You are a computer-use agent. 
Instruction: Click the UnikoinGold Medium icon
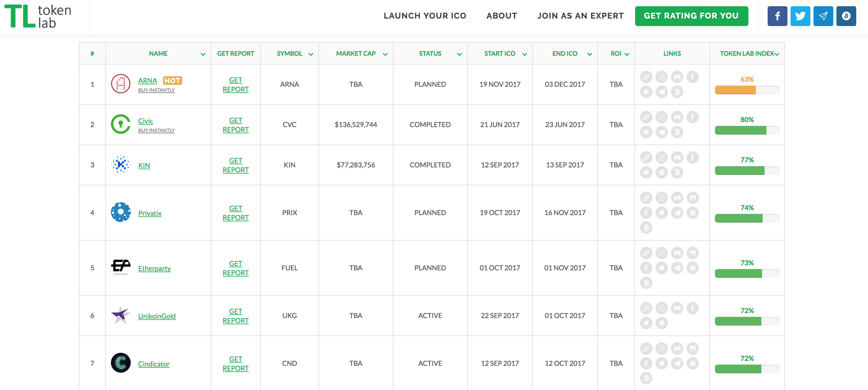[677, 308]
